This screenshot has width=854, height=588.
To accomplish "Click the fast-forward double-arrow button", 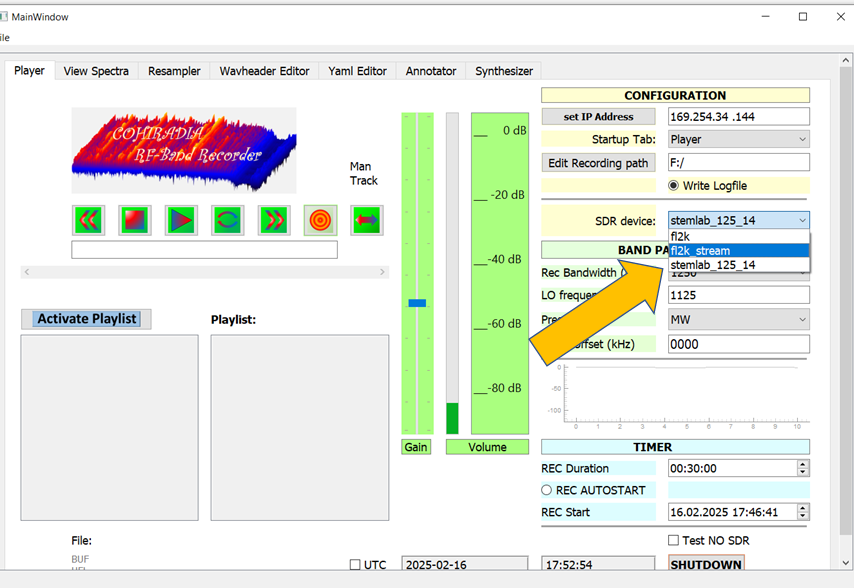I will (274, 220).
